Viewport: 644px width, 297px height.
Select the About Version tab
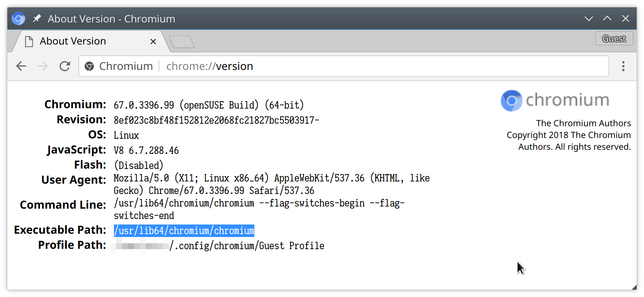click(92, 41)
